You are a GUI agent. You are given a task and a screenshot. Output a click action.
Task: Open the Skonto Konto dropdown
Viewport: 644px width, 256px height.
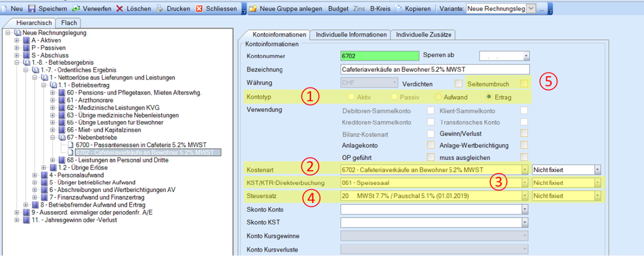point(525,209)
